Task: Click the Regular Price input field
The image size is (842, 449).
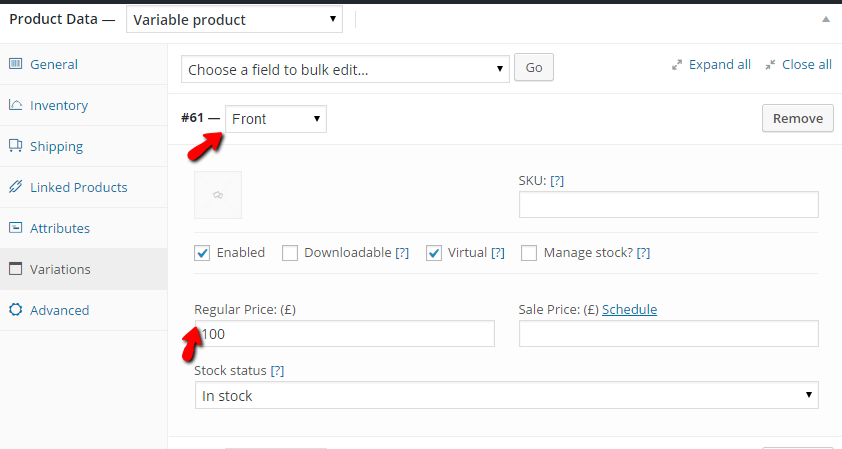Action: tap(344, 334)
